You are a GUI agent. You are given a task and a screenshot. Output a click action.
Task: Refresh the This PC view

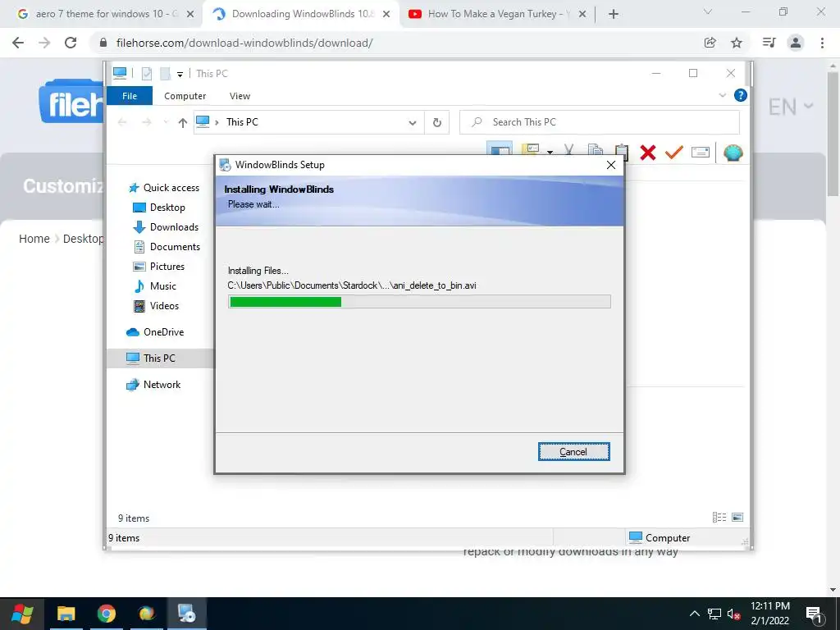(437, 123)
